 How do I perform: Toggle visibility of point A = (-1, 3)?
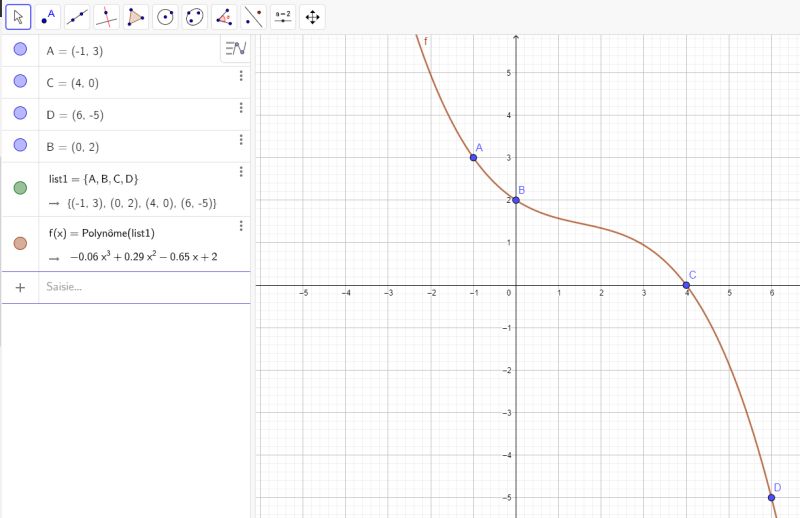20,49
